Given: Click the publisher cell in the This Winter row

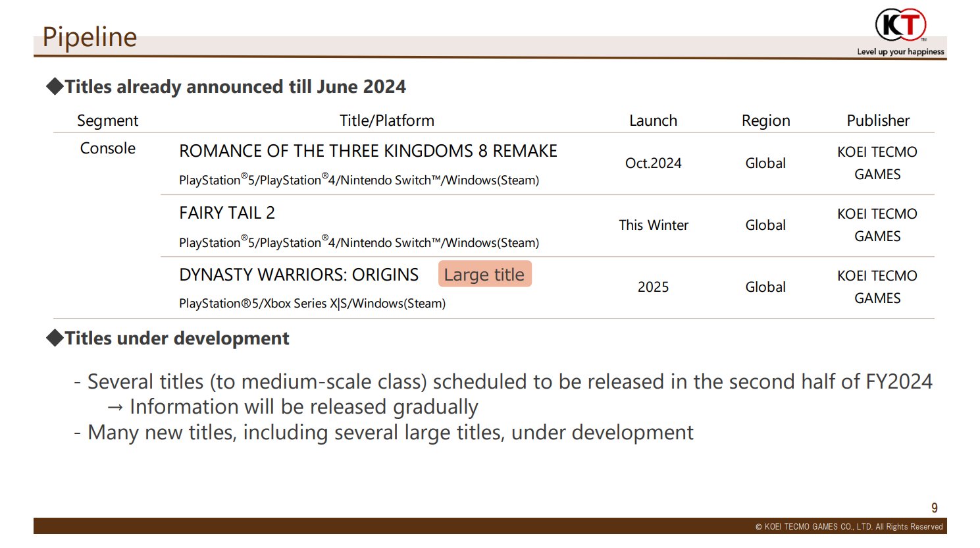Looking at the screenshot, I should (x=877, y=225).
